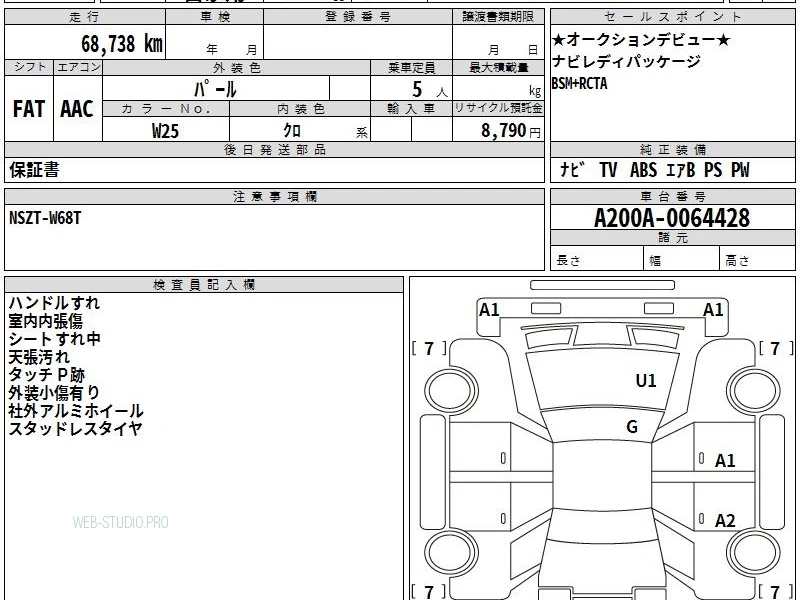Click the 後日発送部品 header
The width and height of the screenshot is (800, 600).
point(274,150)
